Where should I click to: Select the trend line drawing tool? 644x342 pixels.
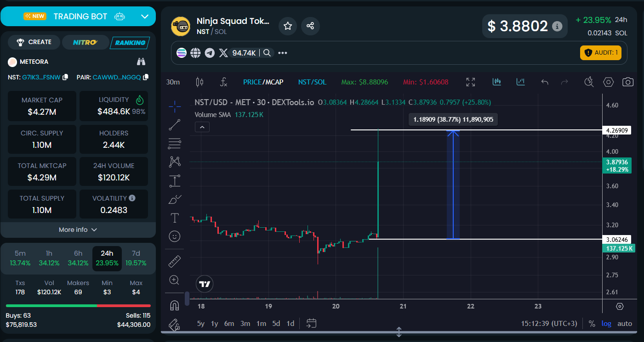tap(175, 124)
